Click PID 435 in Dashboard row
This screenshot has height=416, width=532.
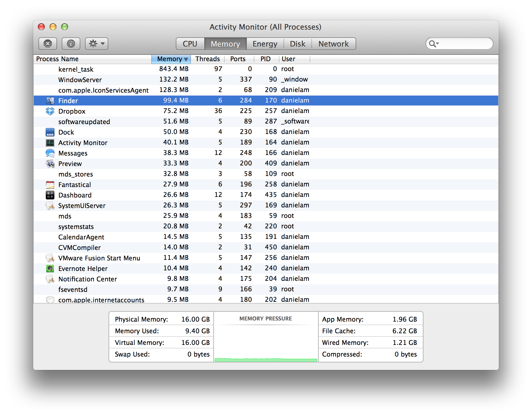point(271,195)
